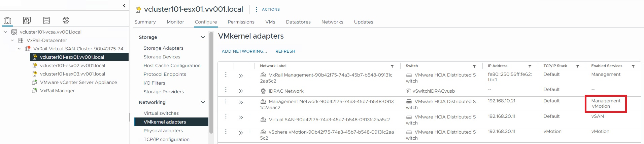Filter the Enabled Services column
644x144 pixels.
pyautogui.click(x=633, y=66)
